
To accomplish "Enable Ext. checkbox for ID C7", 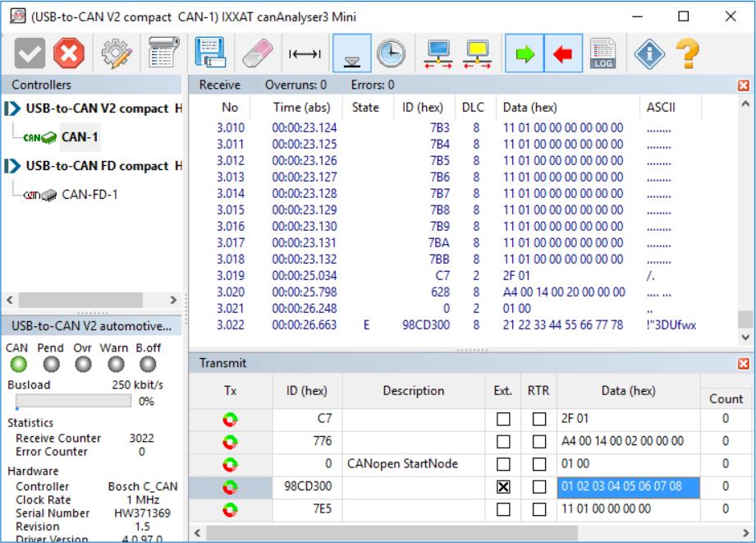I will pos(503,419).
